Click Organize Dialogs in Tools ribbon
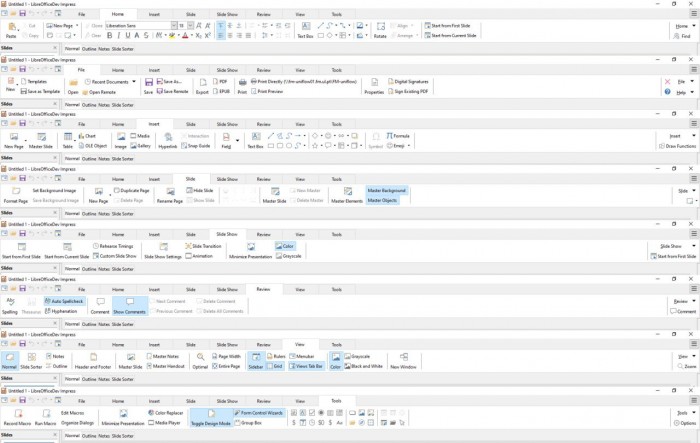700x443 pixels. point(77,423)
